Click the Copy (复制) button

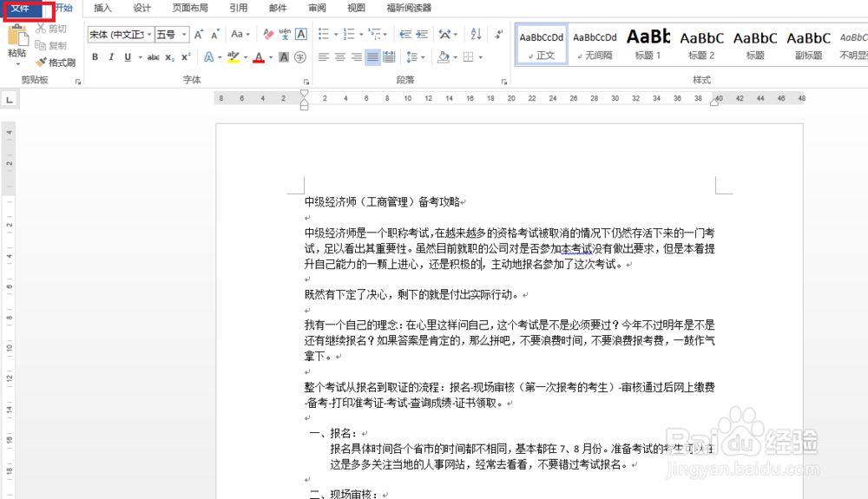[51, 45]
